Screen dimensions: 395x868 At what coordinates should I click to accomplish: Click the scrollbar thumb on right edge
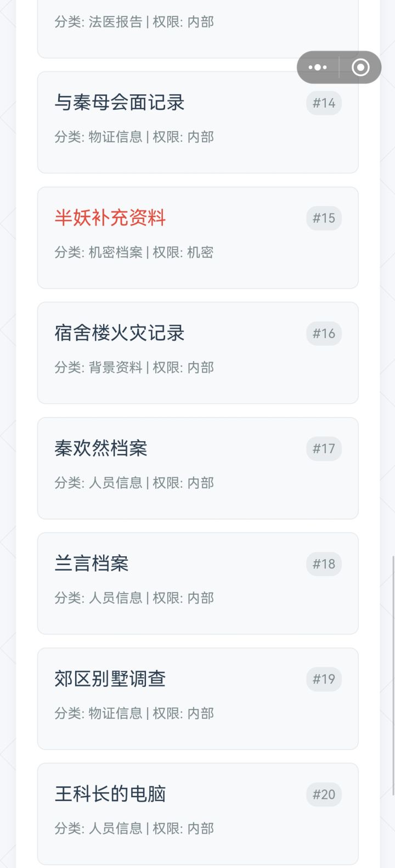tap(393, 675)
